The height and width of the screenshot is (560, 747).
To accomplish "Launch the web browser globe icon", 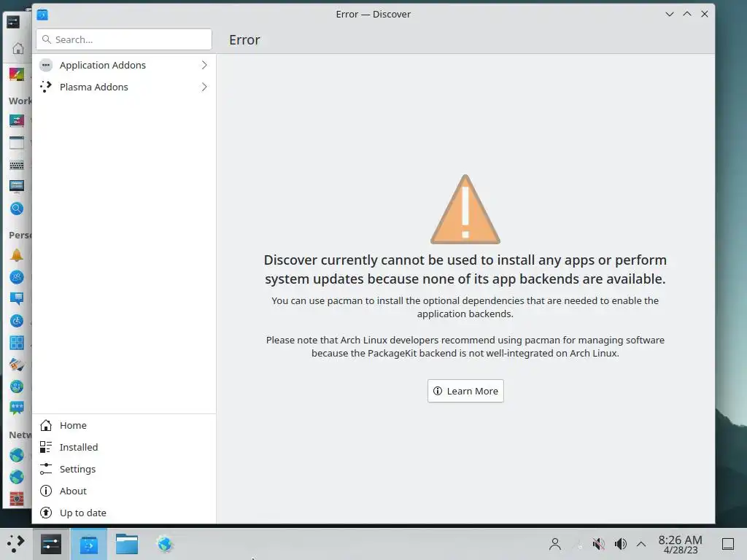I will (x=165, y=544).
